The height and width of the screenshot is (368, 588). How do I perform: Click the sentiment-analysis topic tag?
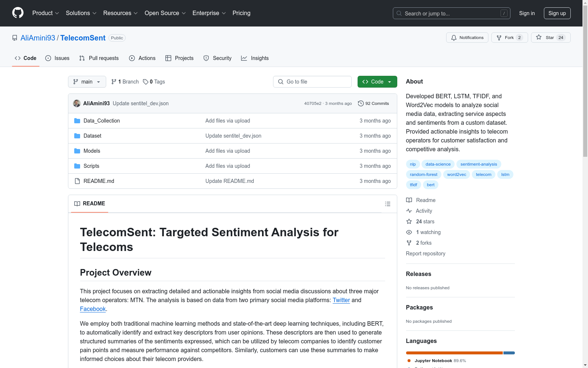coord(478,164)
